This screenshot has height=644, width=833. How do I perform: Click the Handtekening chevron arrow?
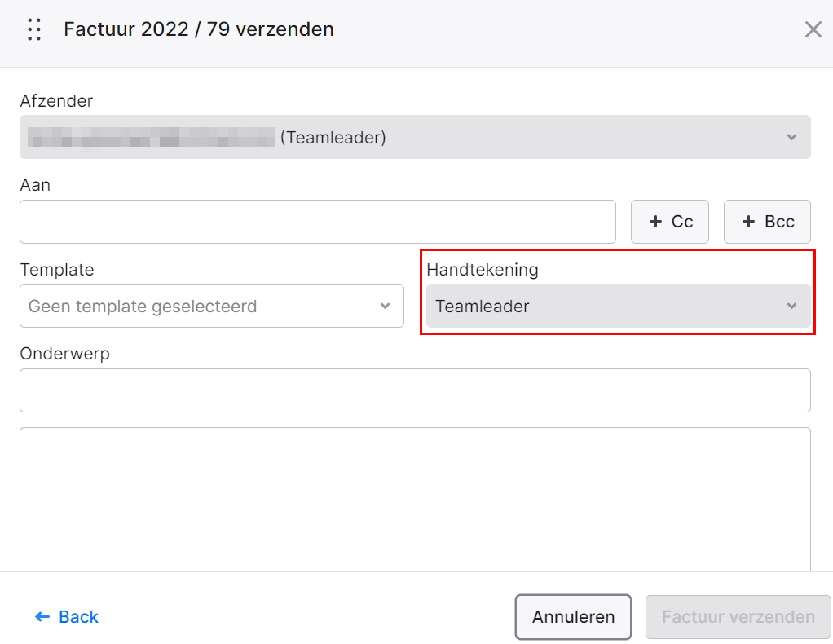[791, 306]
